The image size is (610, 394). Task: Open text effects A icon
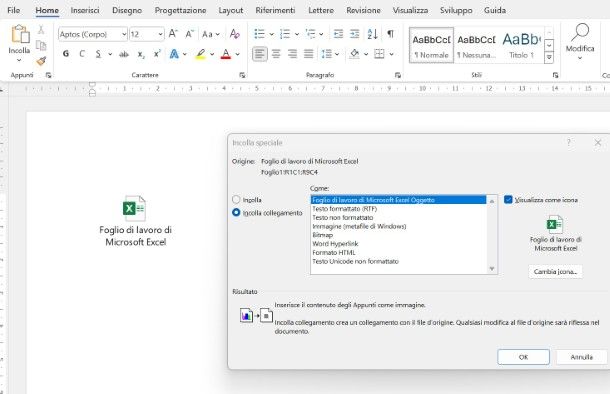tap(174, 54)
